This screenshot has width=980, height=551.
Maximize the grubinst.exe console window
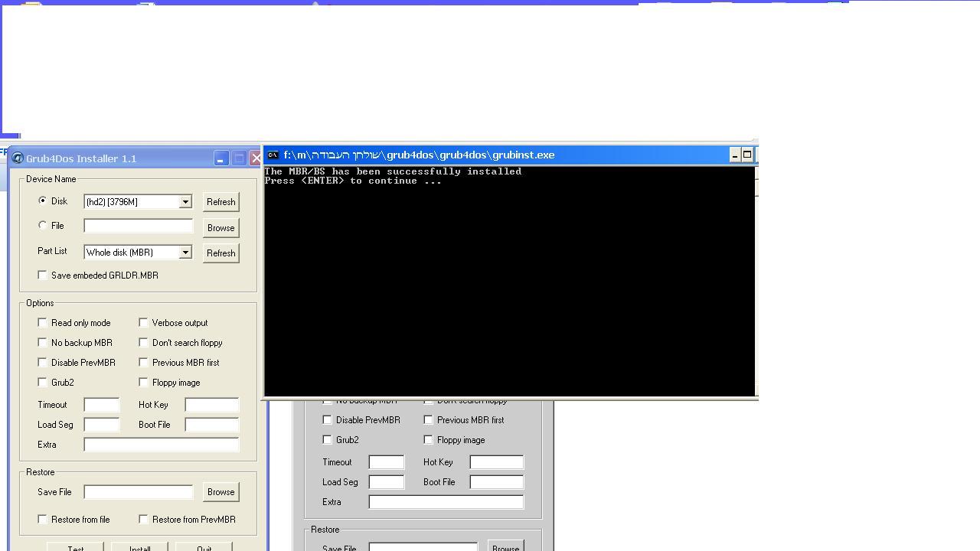tap(747, 155)
